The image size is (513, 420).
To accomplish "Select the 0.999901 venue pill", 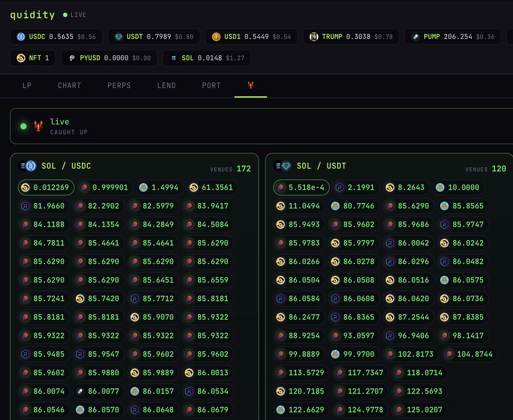I will (x=106, y=188).
